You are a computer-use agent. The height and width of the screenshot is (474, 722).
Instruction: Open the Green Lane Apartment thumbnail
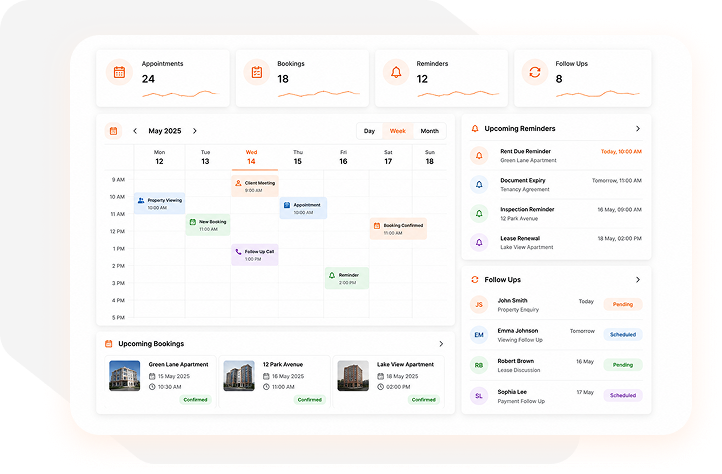124,376
